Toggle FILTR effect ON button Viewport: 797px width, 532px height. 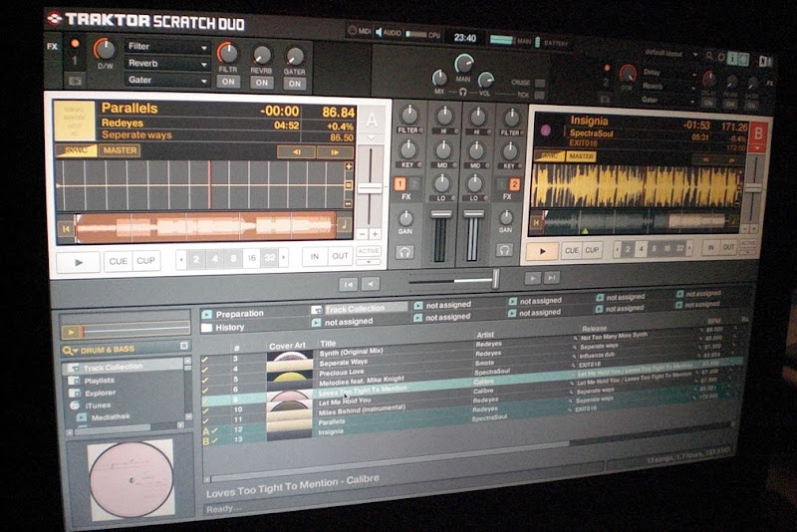tap(228, 82)
